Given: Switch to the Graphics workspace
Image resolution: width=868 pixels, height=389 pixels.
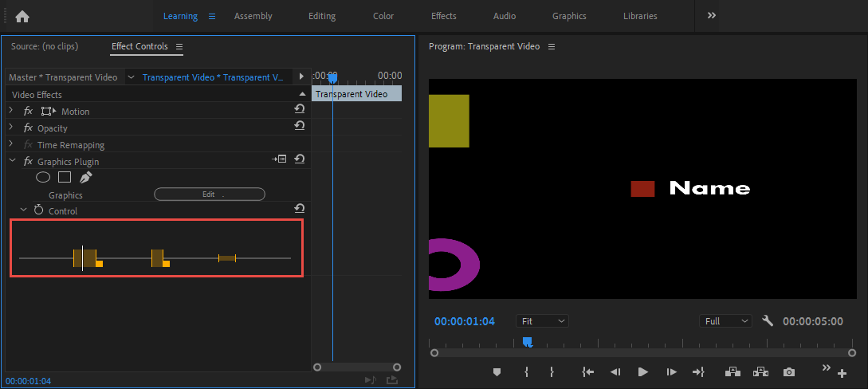Looking at the screenshot, I should [569, 16].
